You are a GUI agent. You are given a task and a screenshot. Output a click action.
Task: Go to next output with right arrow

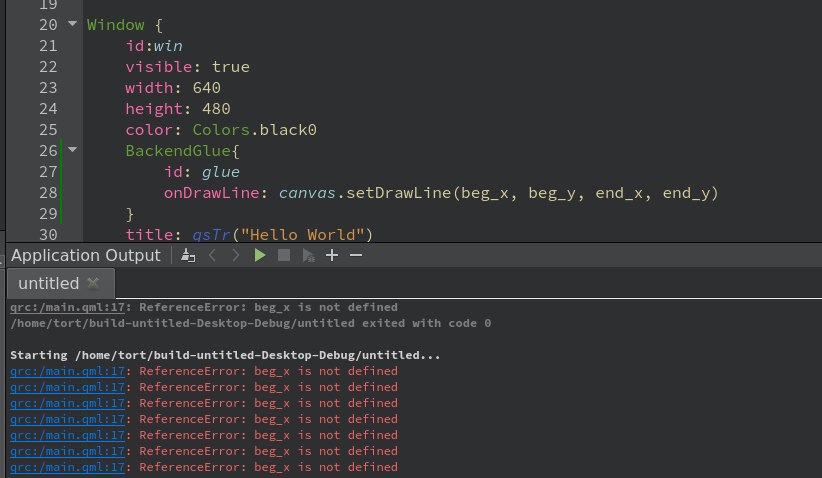(235, 256)
